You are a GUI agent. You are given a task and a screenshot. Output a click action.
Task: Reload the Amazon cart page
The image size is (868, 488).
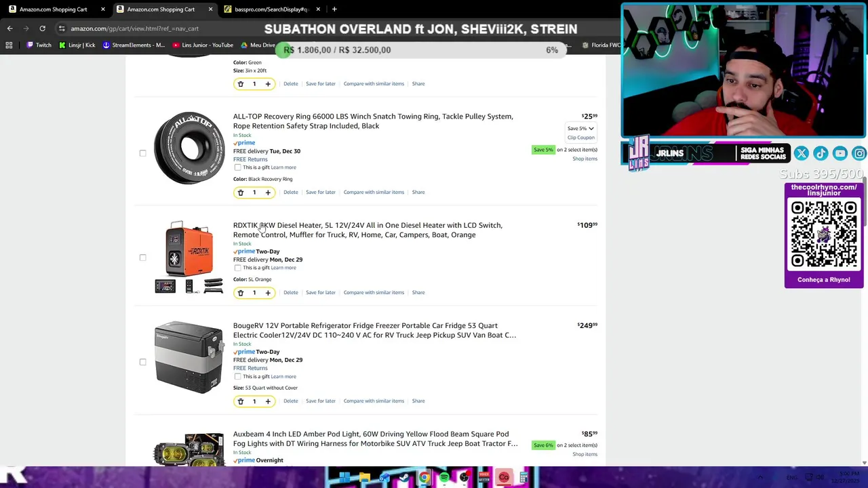pyautogui.click(x=42, y=28)
